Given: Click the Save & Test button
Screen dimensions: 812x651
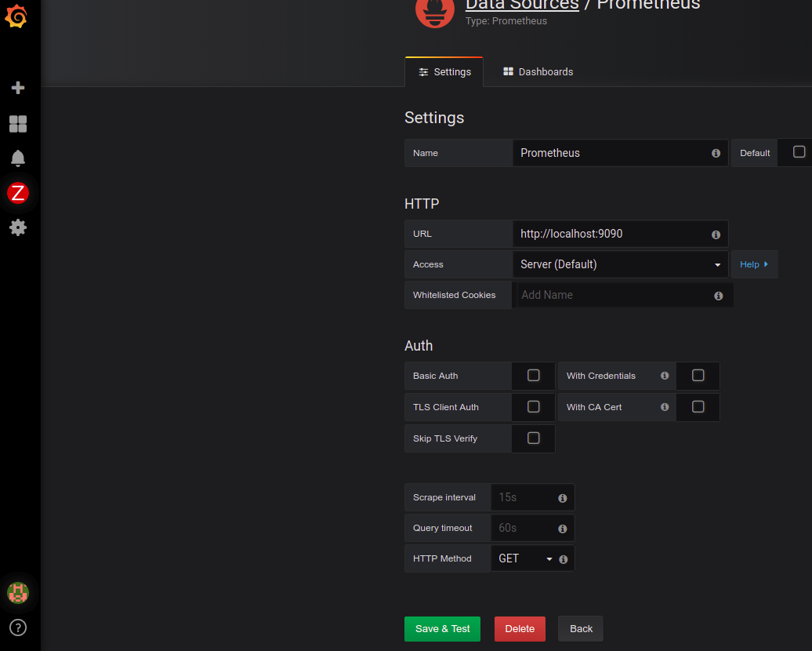Looking at the screenshot, I should click(442, 629).
